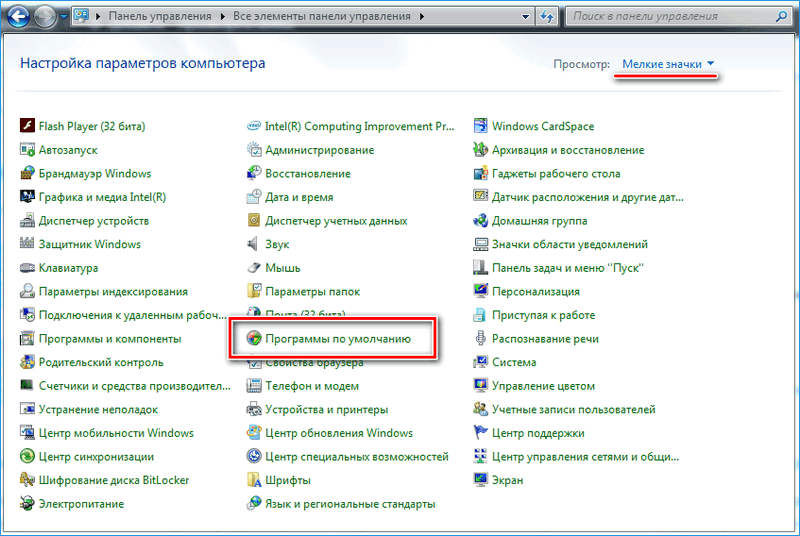
Task: Click the Дата и время icon
Action: (x=254, y=197)
